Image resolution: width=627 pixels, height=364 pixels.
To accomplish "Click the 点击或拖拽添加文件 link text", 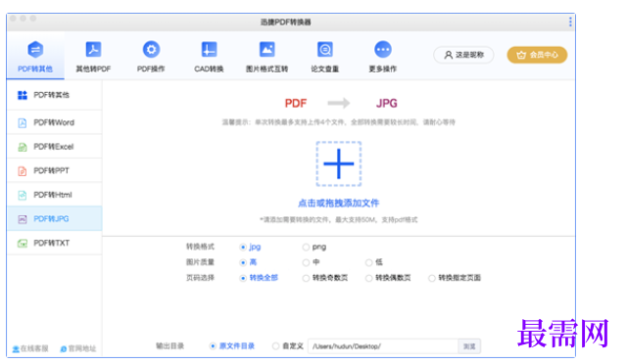I will pyautogui.click(x=339, y=203).
